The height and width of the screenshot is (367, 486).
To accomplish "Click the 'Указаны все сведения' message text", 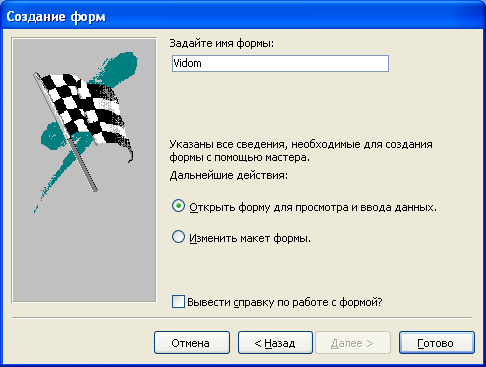I will [x=301, y=151].
